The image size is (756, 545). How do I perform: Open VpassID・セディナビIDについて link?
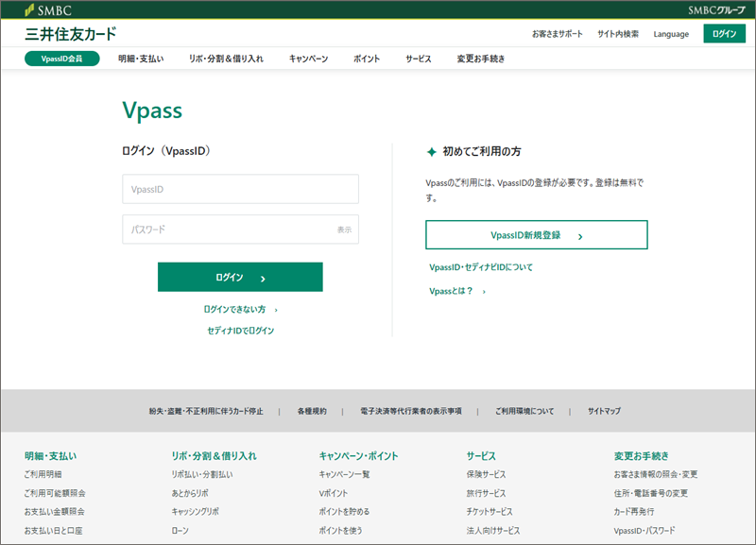[481, 267]
